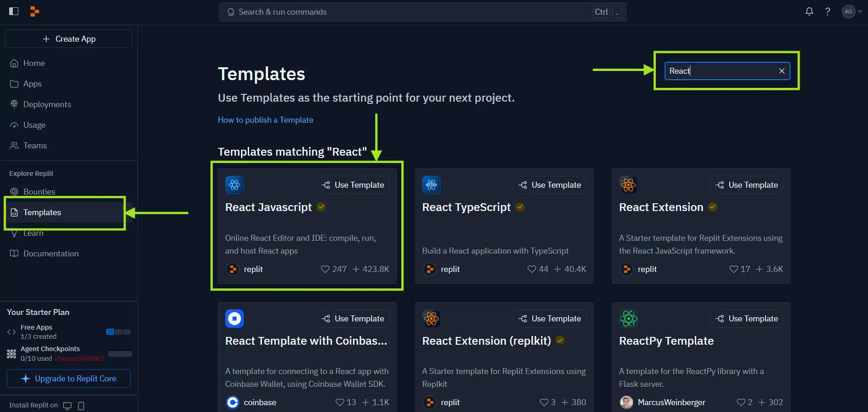
Task: Click the Search & run commands box
Action: coord(422,12)
